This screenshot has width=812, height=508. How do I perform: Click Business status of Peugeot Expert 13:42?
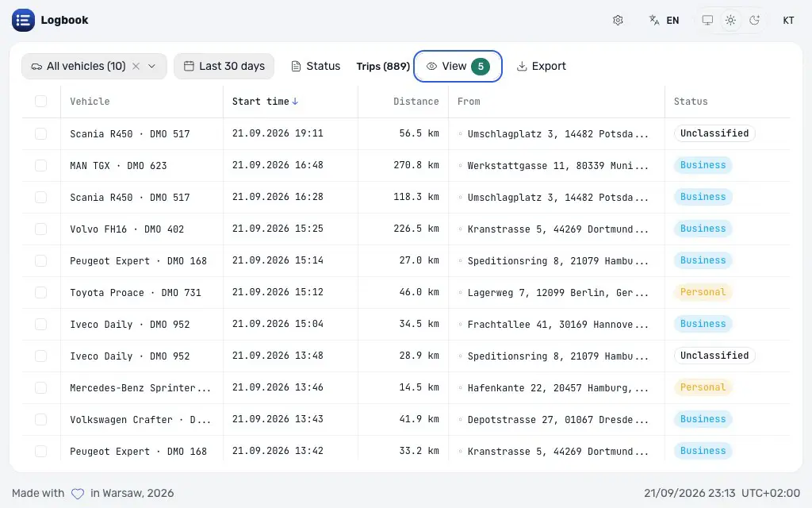[703, 451]
